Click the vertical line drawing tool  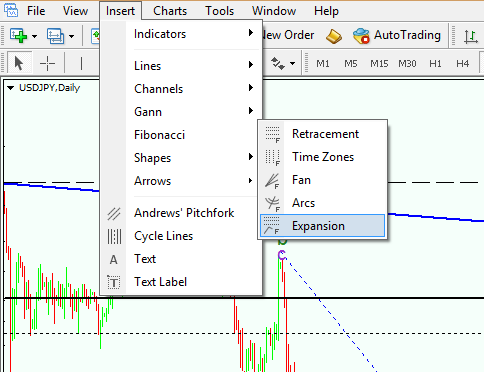click(81, 63)
